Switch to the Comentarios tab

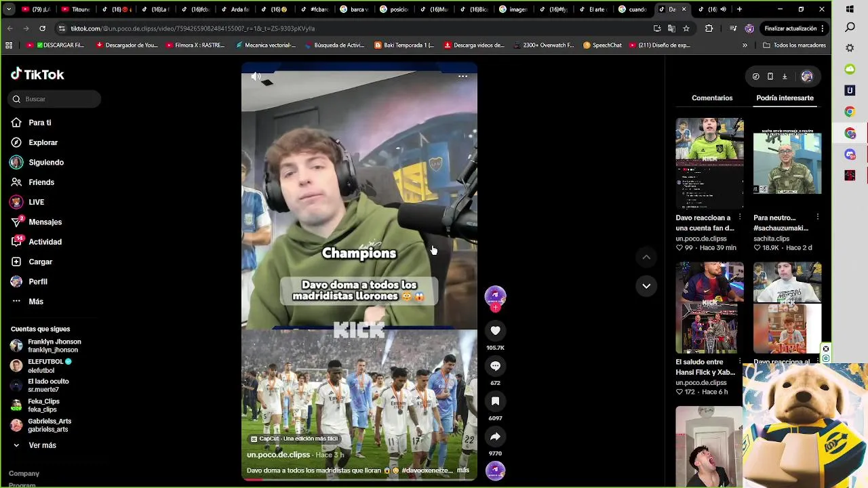click(x=712, y=98)
